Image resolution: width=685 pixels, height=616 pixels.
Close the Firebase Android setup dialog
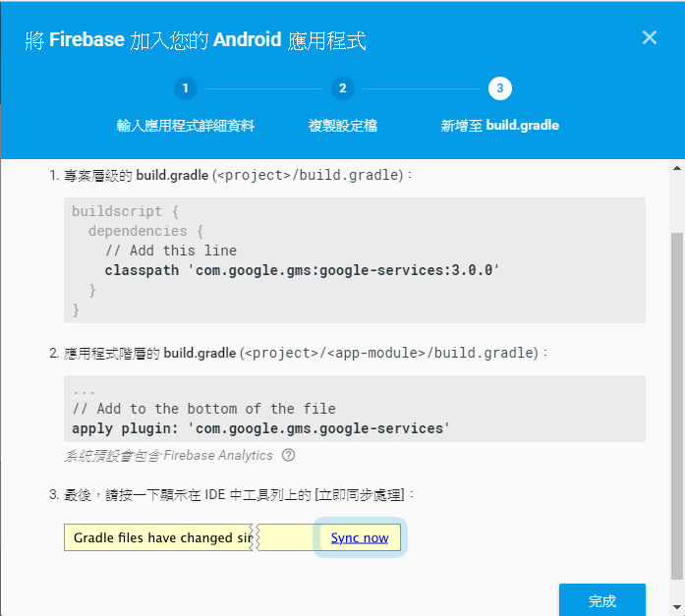[650, 37]
